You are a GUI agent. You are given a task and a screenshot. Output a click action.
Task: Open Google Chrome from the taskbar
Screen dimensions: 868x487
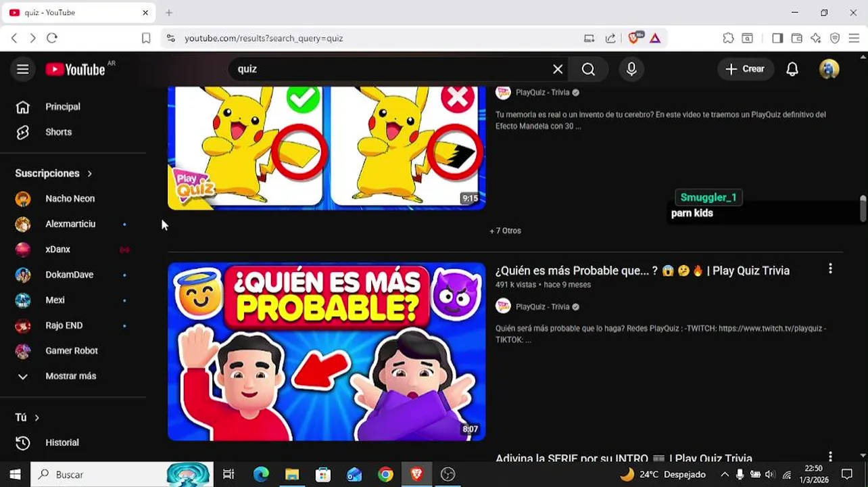point(385,475)
